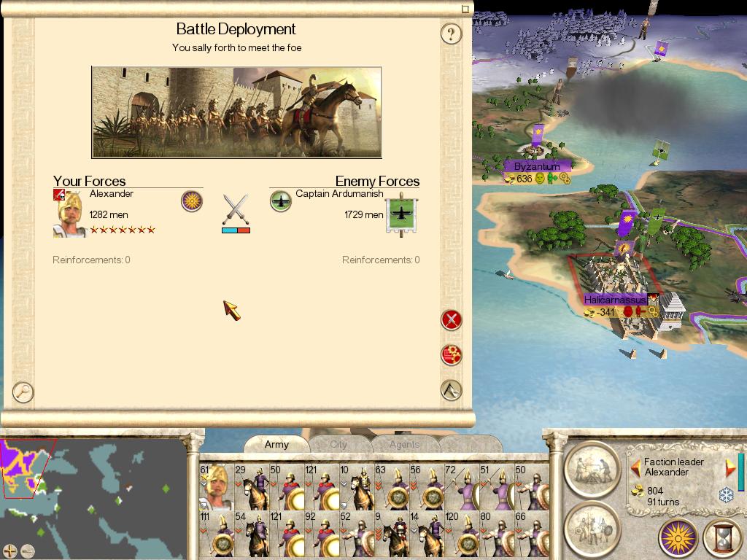This screenshot has height=560, width=747.
Task: Zoom out the minimap with minus button
Action: click(x=28, y=551)
